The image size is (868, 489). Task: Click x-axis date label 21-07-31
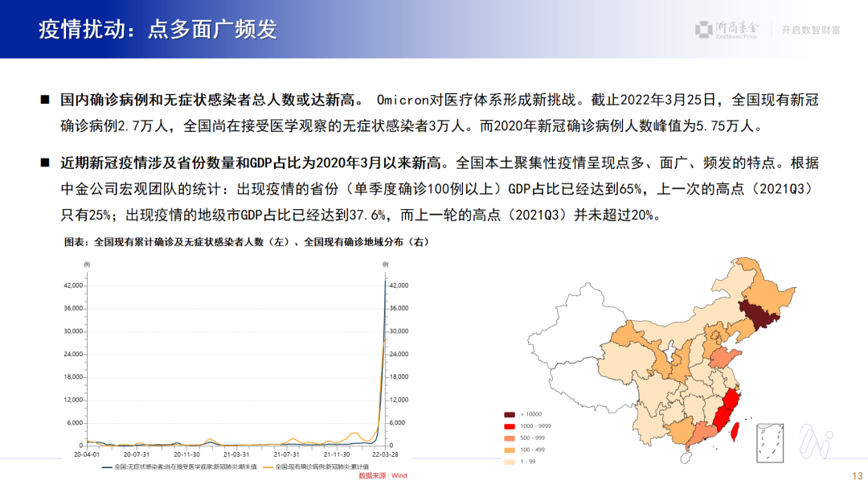point(286,454)
